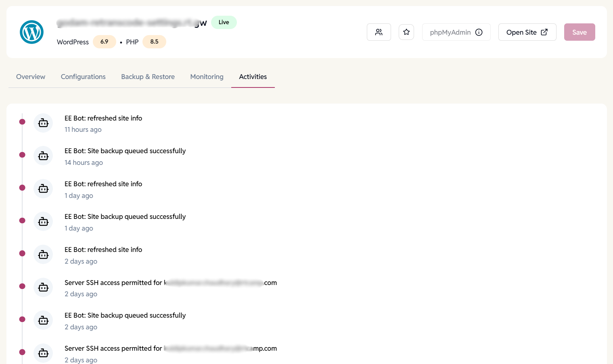The width and height of the screenshot is (613, 364).
Task: Select the Monitoring tab
Action: (x=207, y=77)
